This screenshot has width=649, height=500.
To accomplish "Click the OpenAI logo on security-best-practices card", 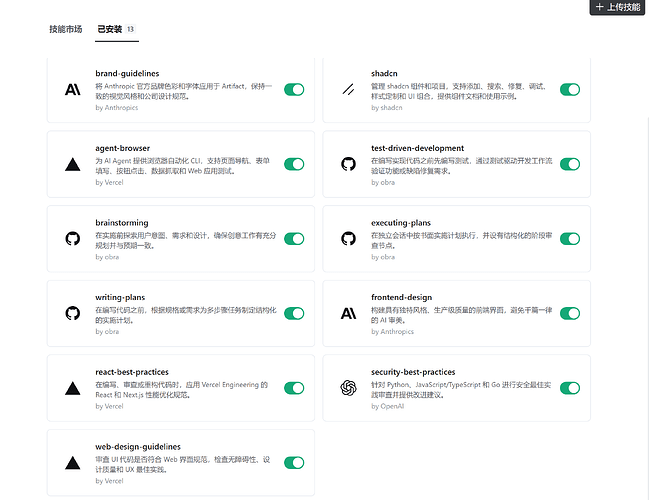I will pyautogui.click(x=348, y=388).
